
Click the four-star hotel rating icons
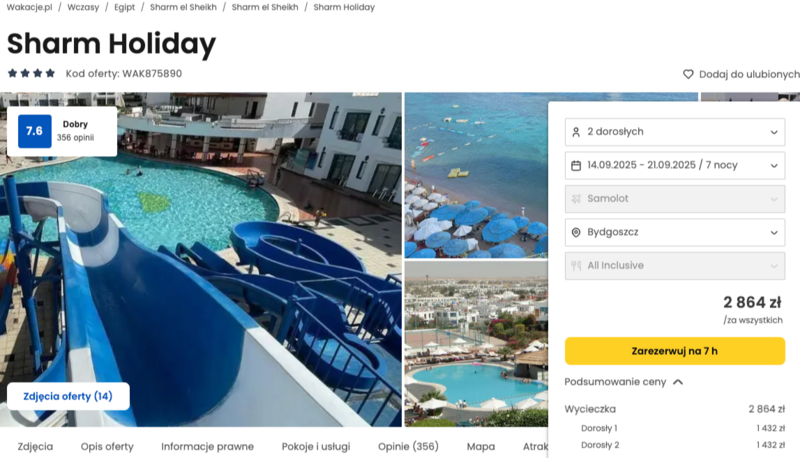31,73
